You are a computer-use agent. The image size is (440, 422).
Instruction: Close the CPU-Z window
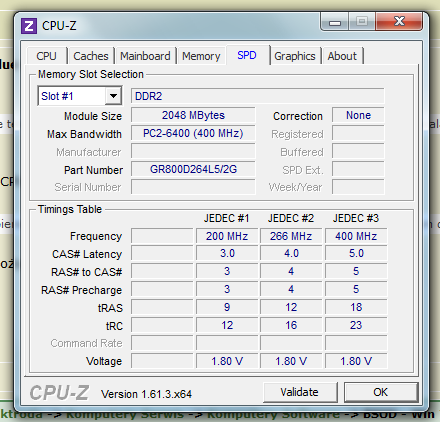tap(399, 22)
